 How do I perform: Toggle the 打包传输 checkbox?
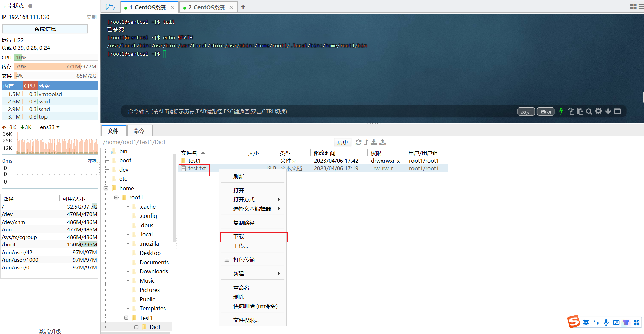click(x=227, y=260)
